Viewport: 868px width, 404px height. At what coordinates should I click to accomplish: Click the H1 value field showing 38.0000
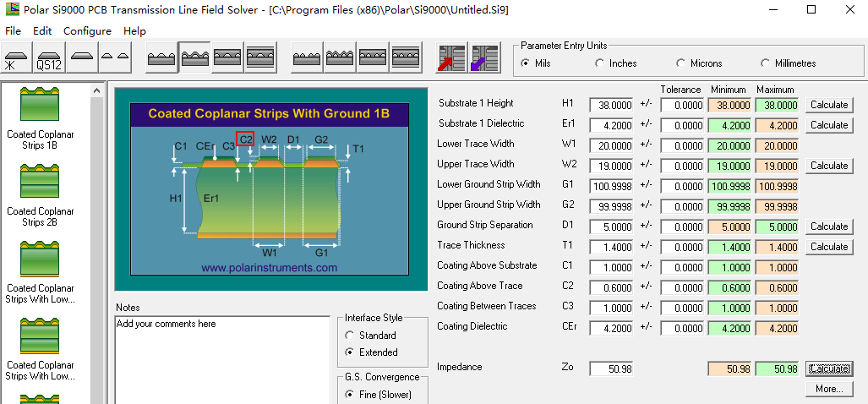click(612, 105)
